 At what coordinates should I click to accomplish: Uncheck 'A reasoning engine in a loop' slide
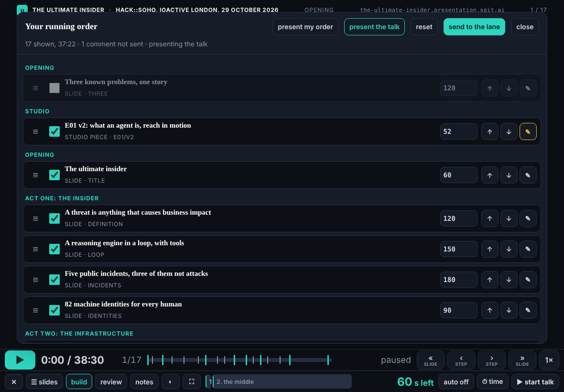pos(54,249)
